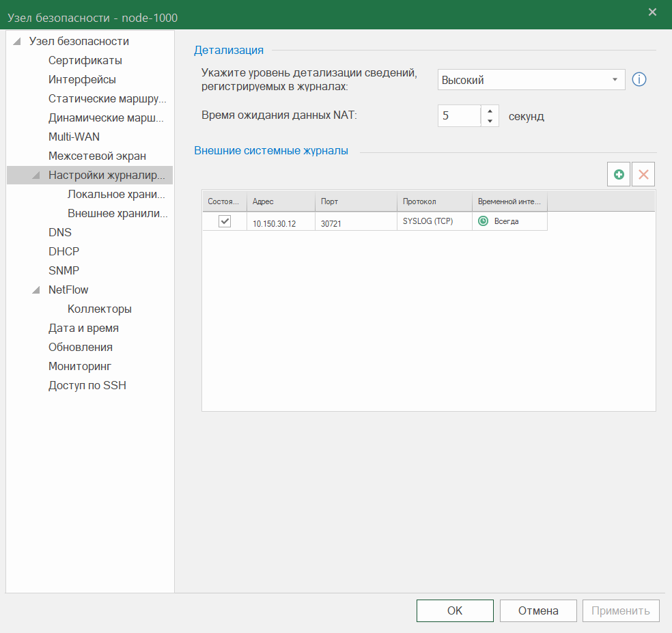Click the NAT timeout input field

click(x=459, y=115)
